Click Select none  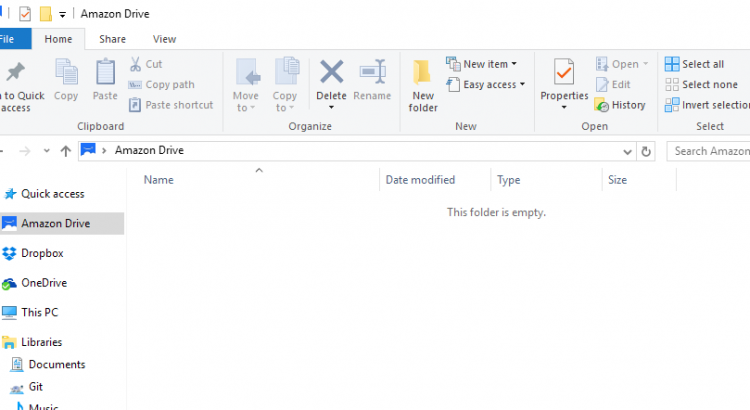(701, 85)
